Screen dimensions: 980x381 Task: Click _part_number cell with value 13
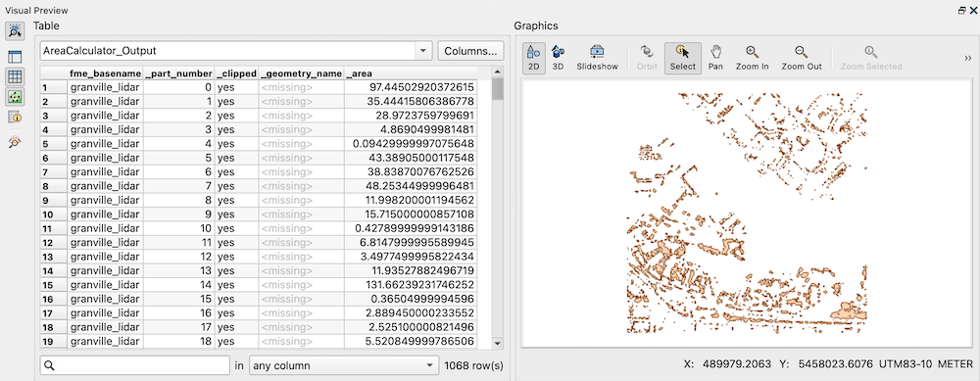[x=178, y=270]
